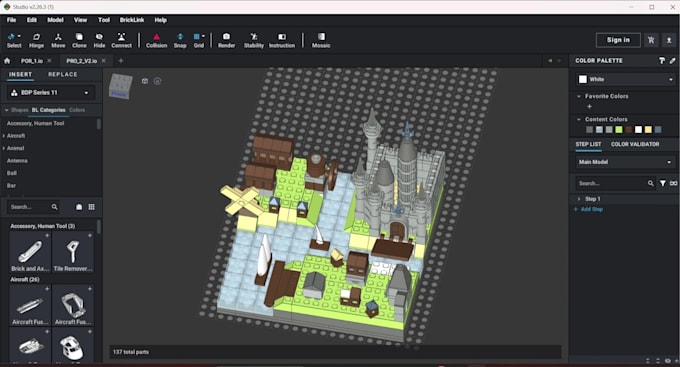Open the Edit menu
This screenshot has width=680, height=367.
[x=32, y=20]
